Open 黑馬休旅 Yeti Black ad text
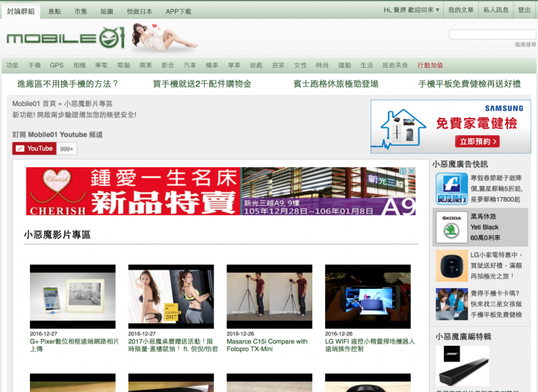The width and height of the screenshot is (538, 392). coord(486,227)
